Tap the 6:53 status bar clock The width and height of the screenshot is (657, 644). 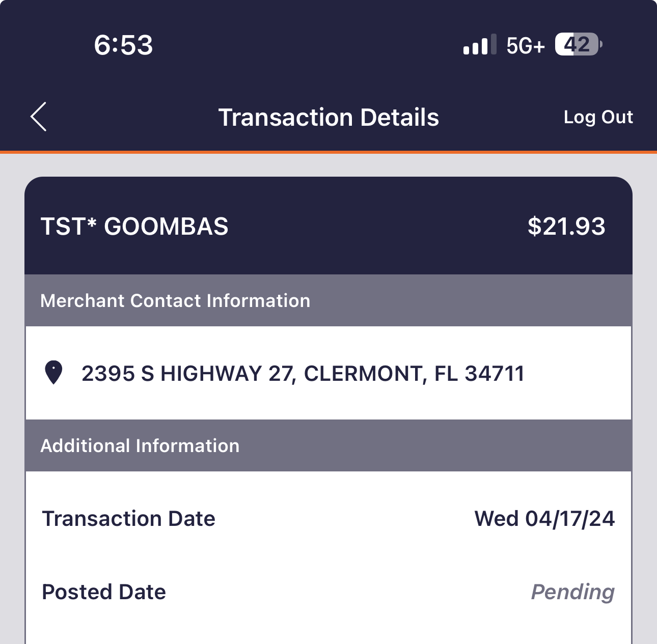123,45
